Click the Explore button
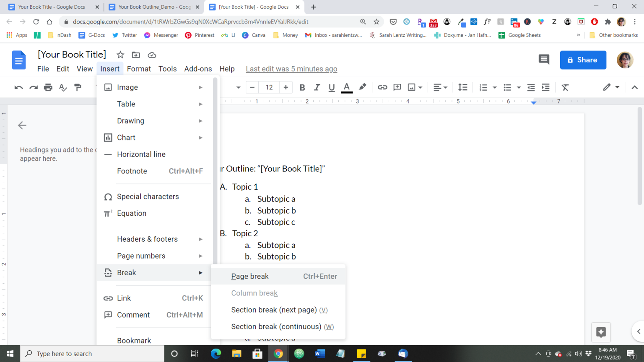The image size is (644, 362). (x=601, y=332)
